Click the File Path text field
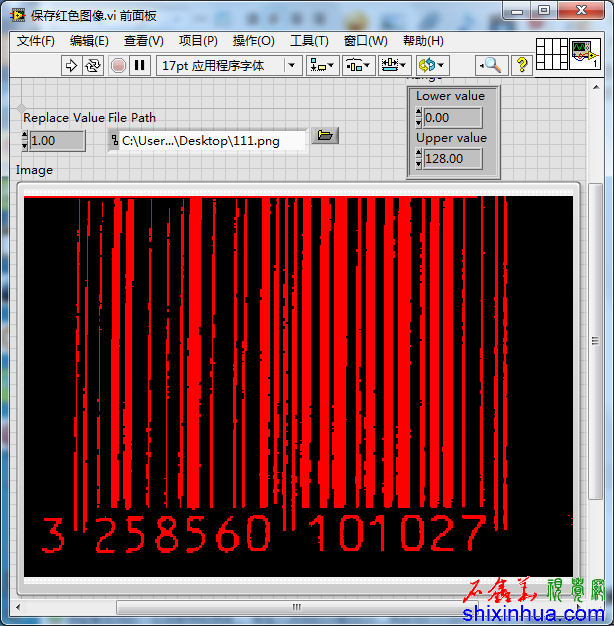This screenshot has height=626, width=614. click(x=212, y=141)
